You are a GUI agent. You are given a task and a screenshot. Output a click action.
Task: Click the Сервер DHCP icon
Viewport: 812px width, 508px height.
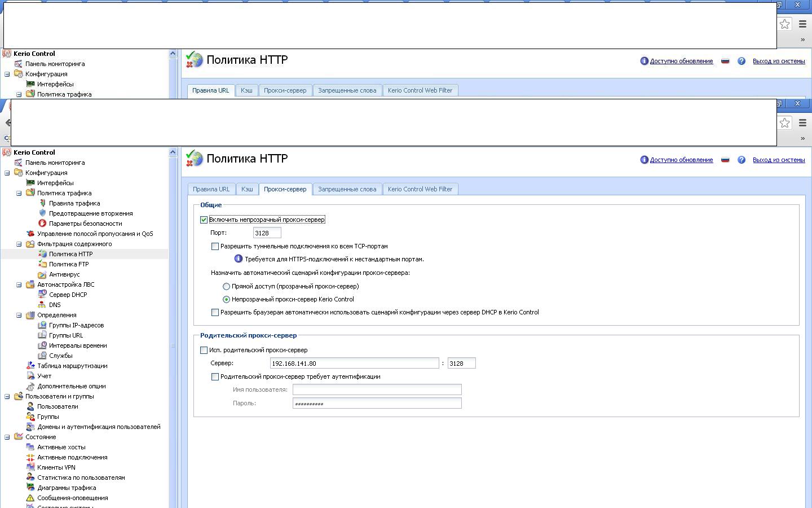(x=42, y=295)
